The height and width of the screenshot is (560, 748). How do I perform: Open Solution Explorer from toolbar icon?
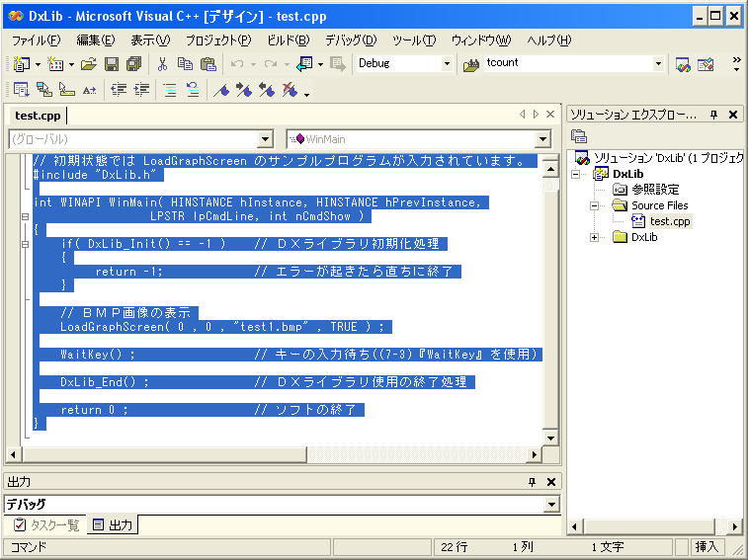pos(683,64)
